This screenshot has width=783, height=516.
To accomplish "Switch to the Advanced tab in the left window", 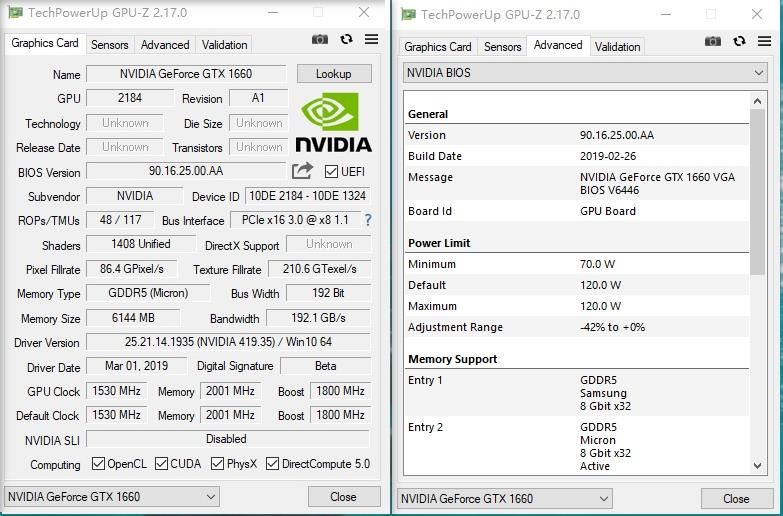I will pyautogui.click(x=165, y=45).
